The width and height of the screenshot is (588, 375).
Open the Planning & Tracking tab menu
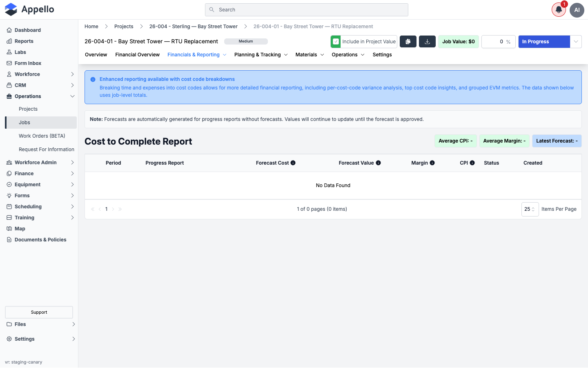pos(261,55)
